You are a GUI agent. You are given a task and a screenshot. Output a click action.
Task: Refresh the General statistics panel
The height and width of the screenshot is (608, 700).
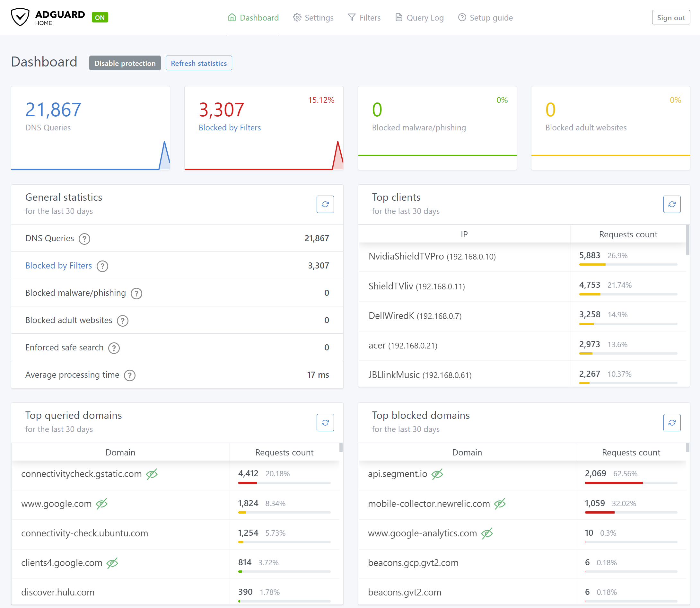[x=325, y=204]
